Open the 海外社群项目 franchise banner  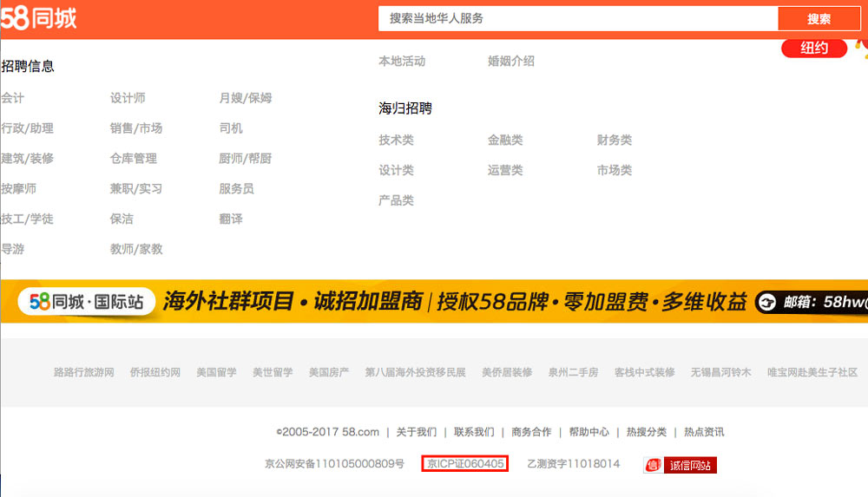[434, 301]
